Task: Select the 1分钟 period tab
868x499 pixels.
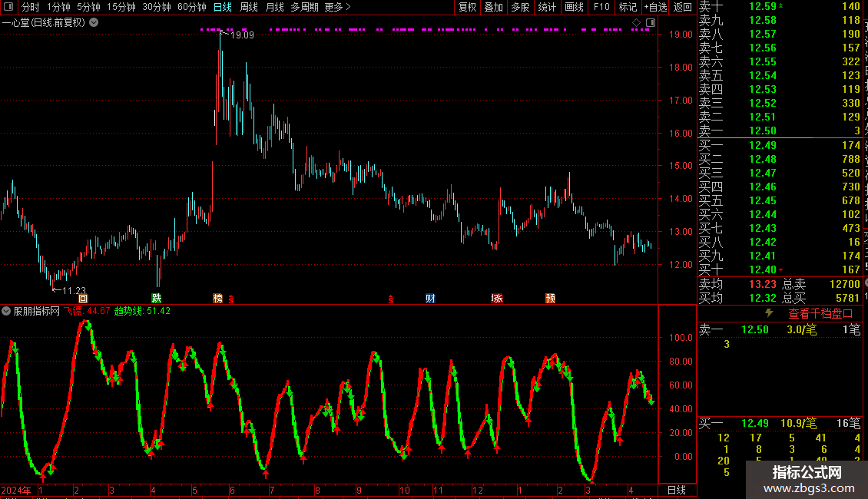Action: pos(58,7)
